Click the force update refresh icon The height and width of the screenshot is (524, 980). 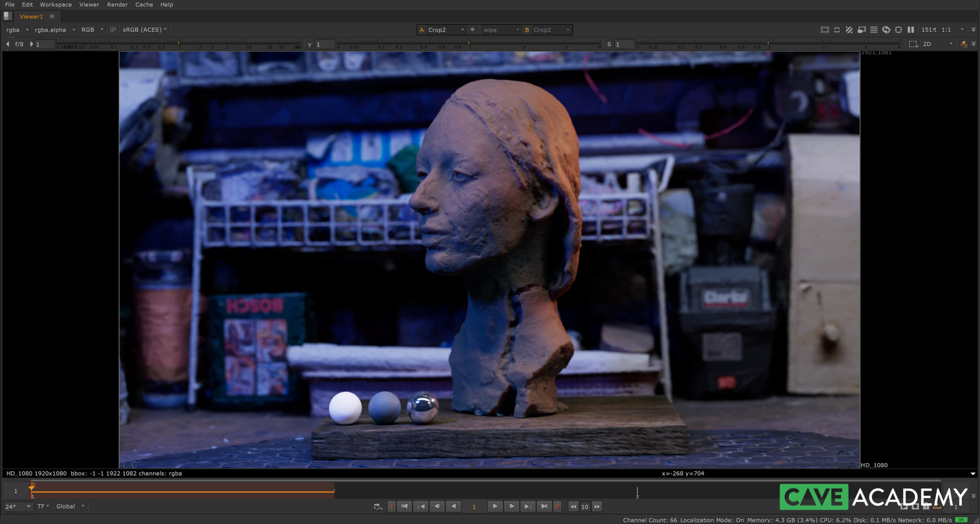pos(886,30)
